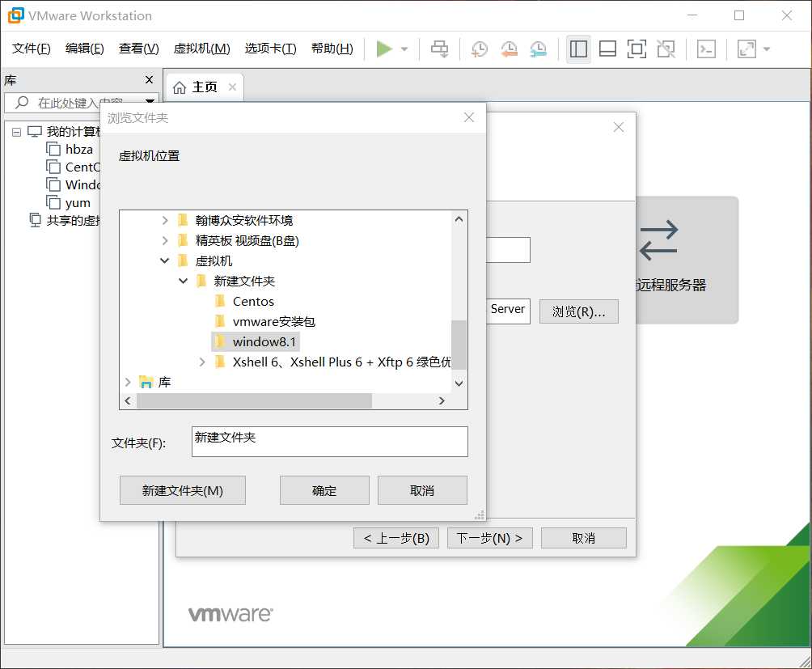Click the horizontal scroll left arrow
This screenshot has height=669, width=812.
coord(128,400)
